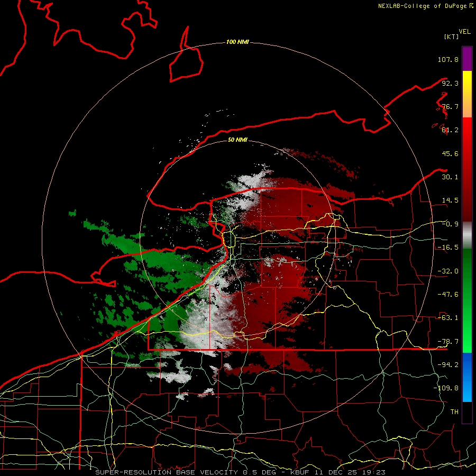Image resolution: width=476 pixels, height=476 pixels.
Task: Click the 76.7 legend value
Action: point(450,106)
